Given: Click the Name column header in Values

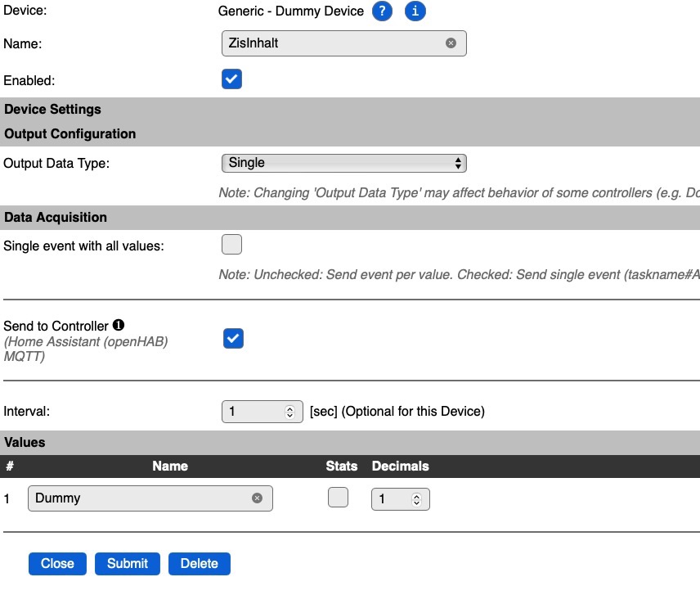Looking at the screenshot, I should point(170,466).
